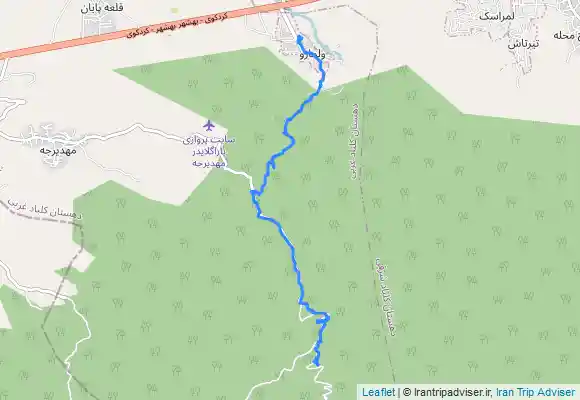Viewport: 580px width, 400px height.
Task: Click the vertical دهستان کلباد غربی label near route
Action: pos(355,142)
